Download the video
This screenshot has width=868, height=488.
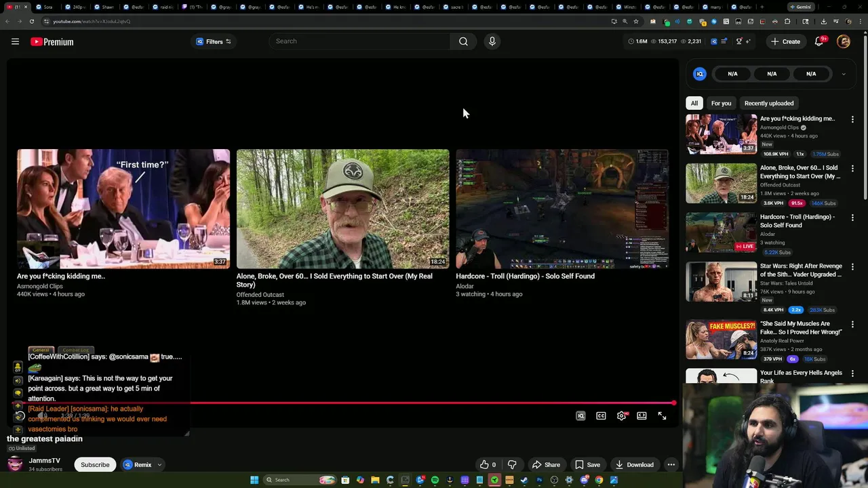click(635, 465)
